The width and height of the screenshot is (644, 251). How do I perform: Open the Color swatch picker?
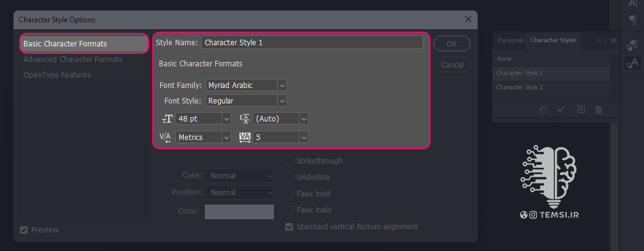tap(239, 211)
